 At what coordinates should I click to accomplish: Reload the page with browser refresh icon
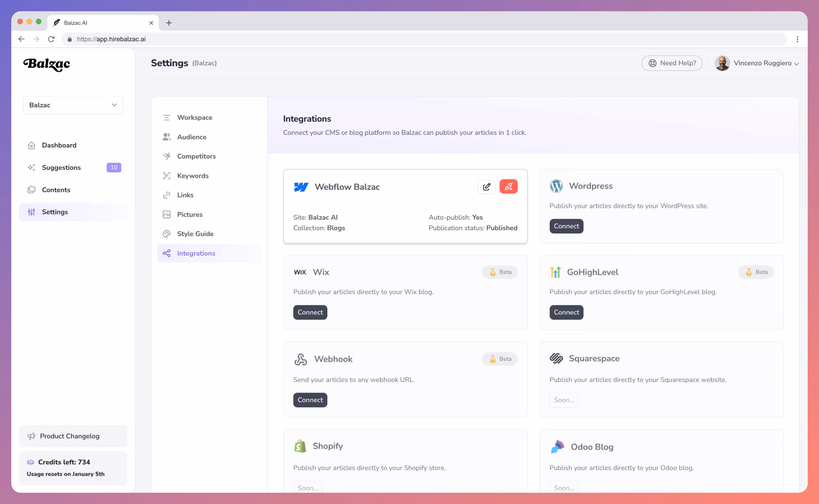click(51, 39)
